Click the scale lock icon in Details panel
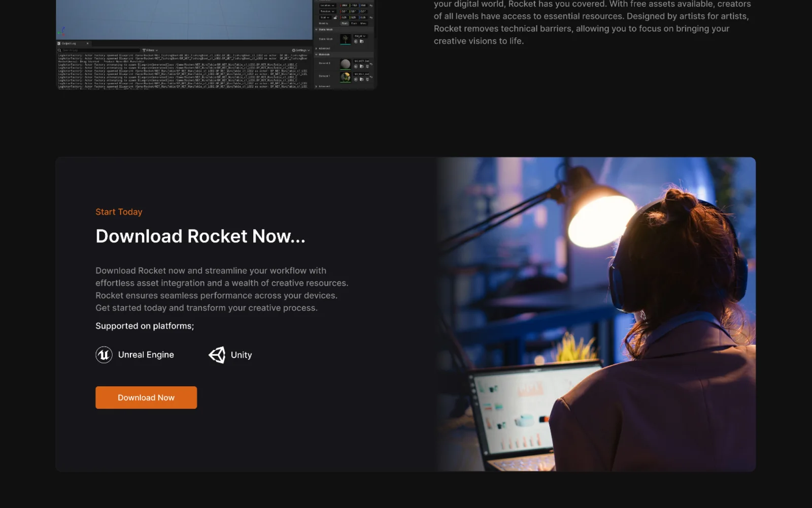 click(x=335, y=17)
